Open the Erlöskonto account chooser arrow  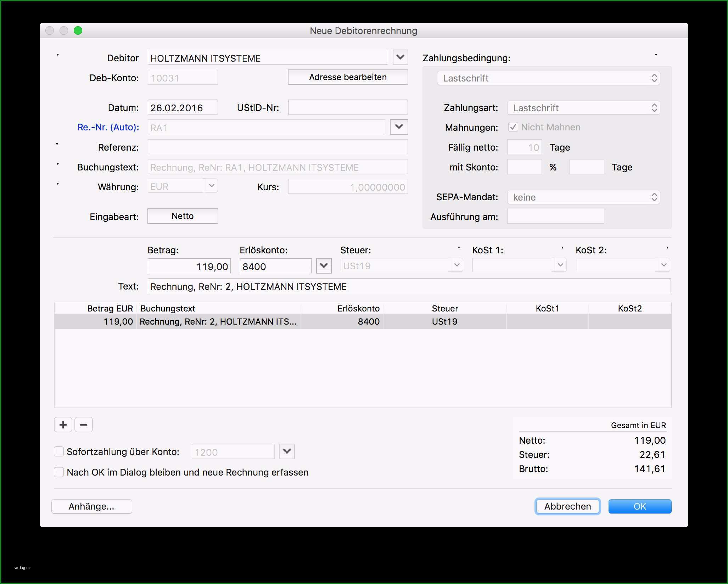click(324, 265)
